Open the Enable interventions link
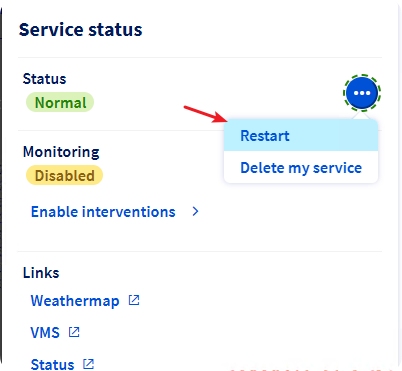The image size is (402, 371). [103, 212]
